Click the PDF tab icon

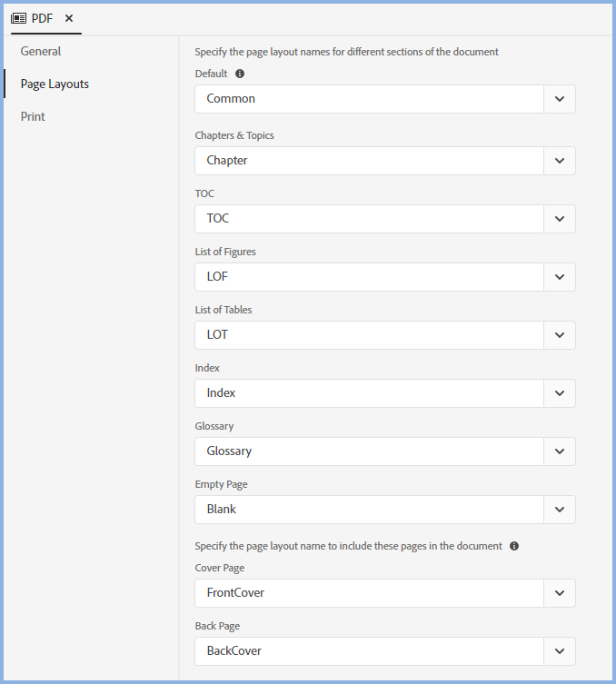(18, 18)
